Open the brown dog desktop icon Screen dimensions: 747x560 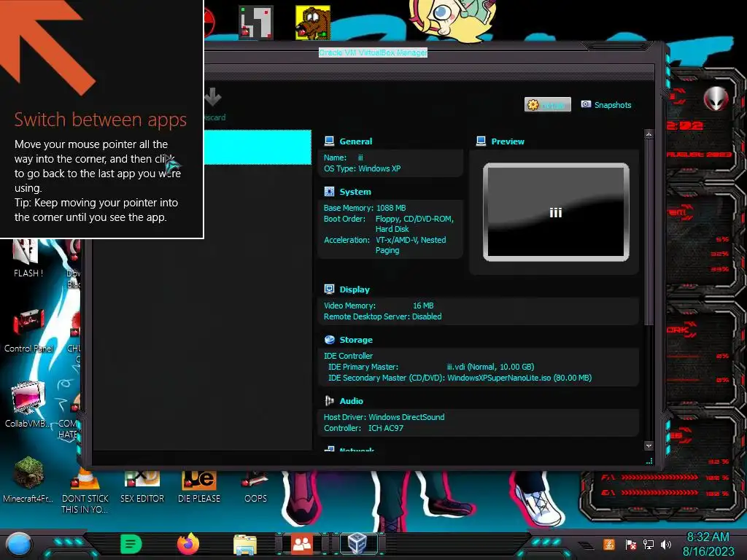[313, 23]
